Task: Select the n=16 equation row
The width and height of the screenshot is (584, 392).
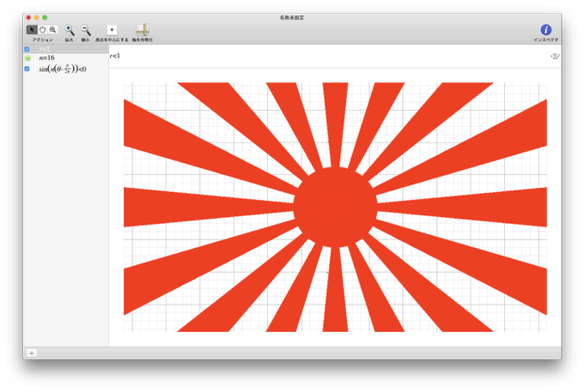Action: tap(66, 58)
